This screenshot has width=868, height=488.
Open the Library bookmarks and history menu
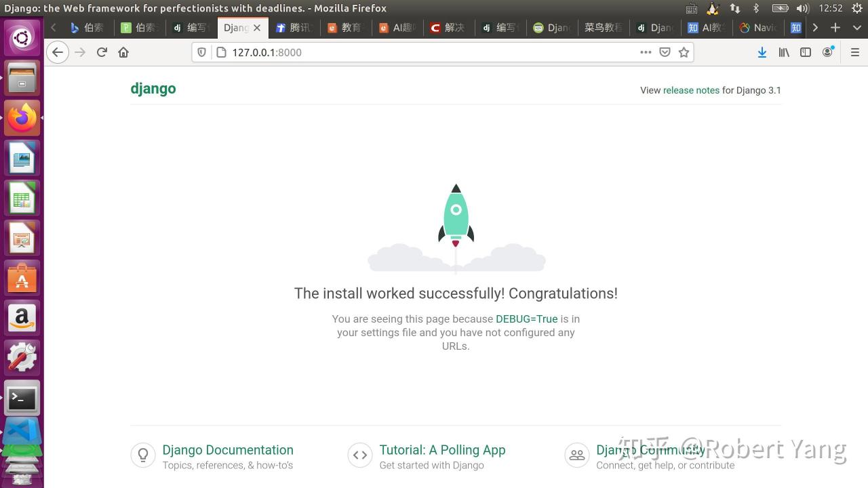[784, 52]
